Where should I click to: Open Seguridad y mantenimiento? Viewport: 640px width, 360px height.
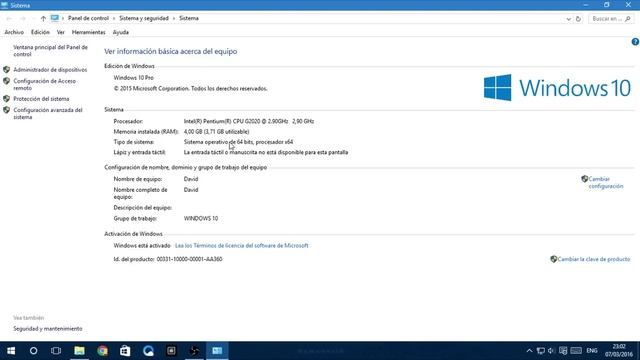coord(48,329)
